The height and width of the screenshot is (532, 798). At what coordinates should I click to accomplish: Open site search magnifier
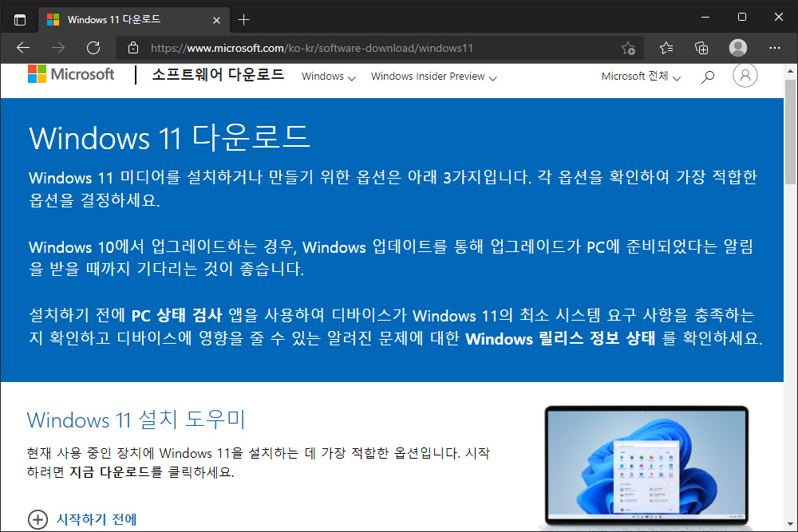[x=707, y=77]
